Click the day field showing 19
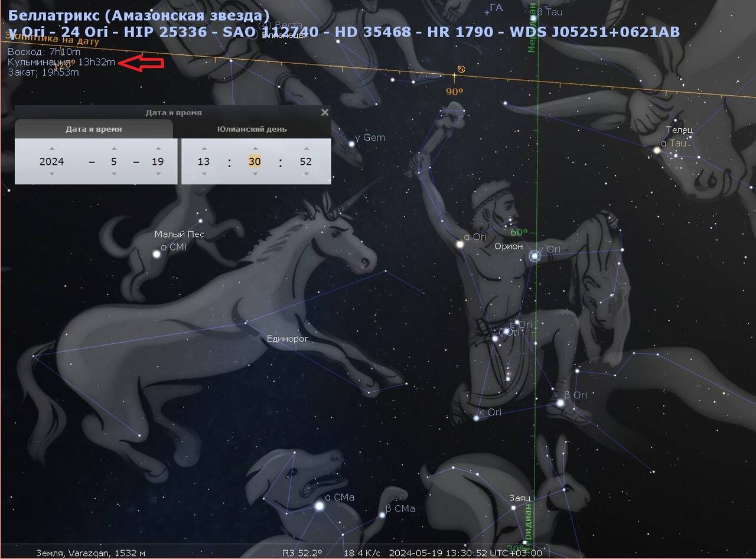The image size is (756, 559). point(158,161)
